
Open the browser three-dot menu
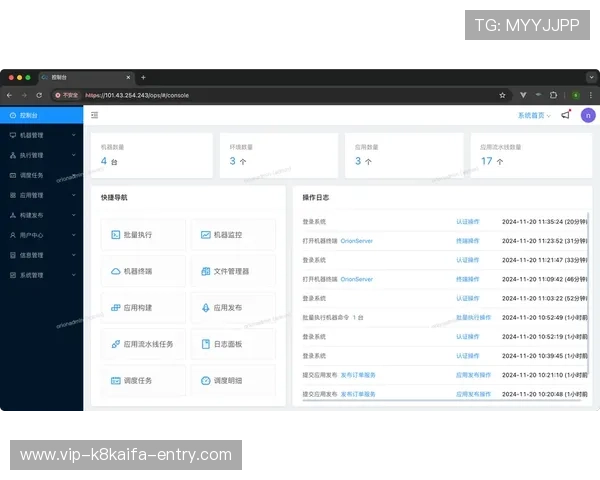[591, 95]
